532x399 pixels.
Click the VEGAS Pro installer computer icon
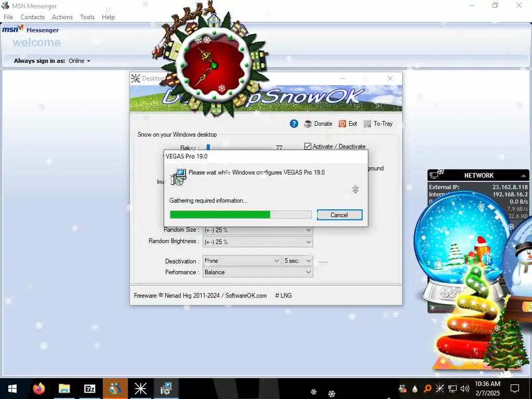coord(178,177)
